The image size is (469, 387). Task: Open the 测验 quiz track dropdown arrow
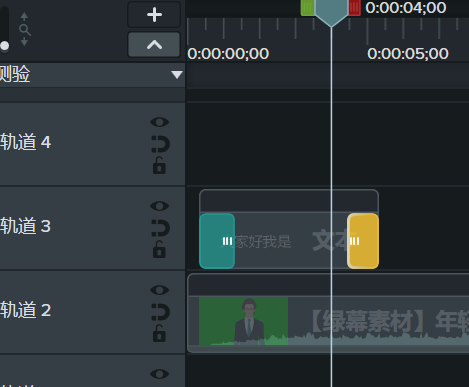pos(177,74)
